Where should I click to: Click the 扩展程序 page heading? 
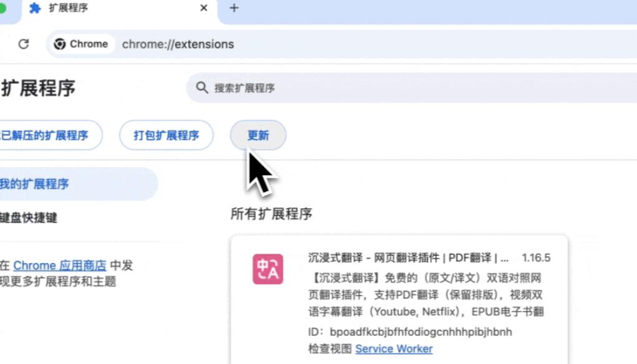point(38,88)
